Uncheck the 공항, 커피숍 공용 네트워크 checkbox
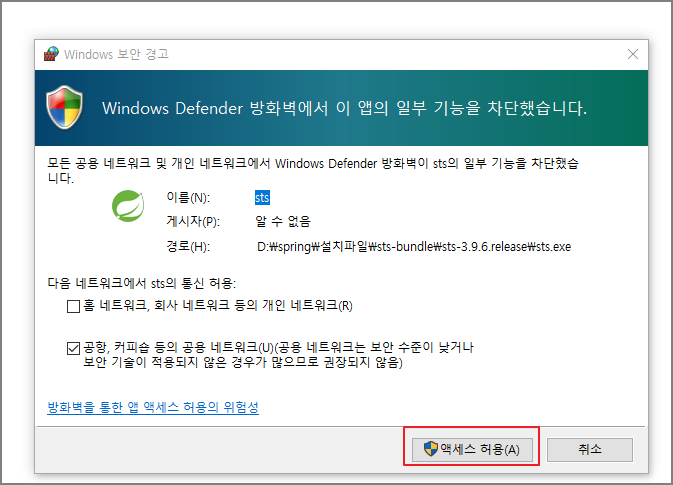 click(73, 348)
